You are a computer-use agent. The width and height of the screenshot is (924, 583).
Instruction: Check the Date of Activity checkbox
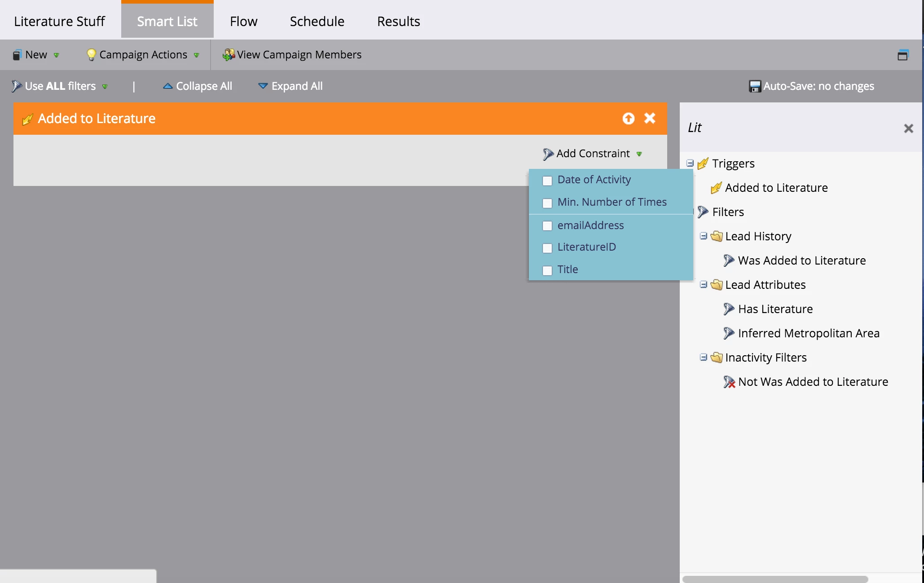tap(547, 181)
